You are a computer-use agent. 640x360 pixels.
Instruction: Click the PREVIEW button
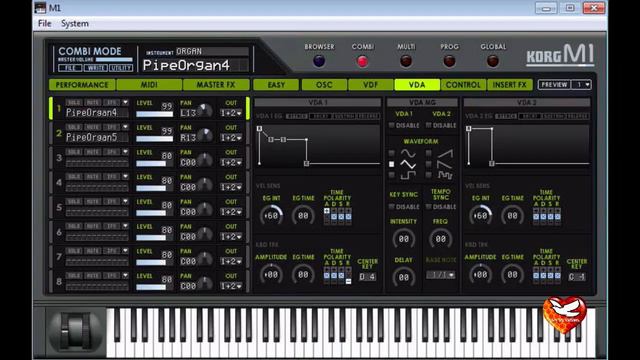coord(554,84)
